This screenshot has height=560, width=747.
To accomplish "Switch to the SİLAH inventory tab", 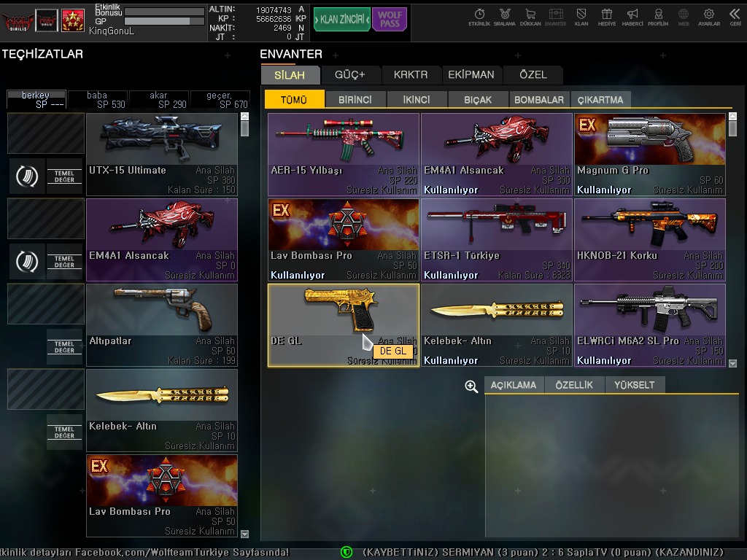I will coord(290,75).
